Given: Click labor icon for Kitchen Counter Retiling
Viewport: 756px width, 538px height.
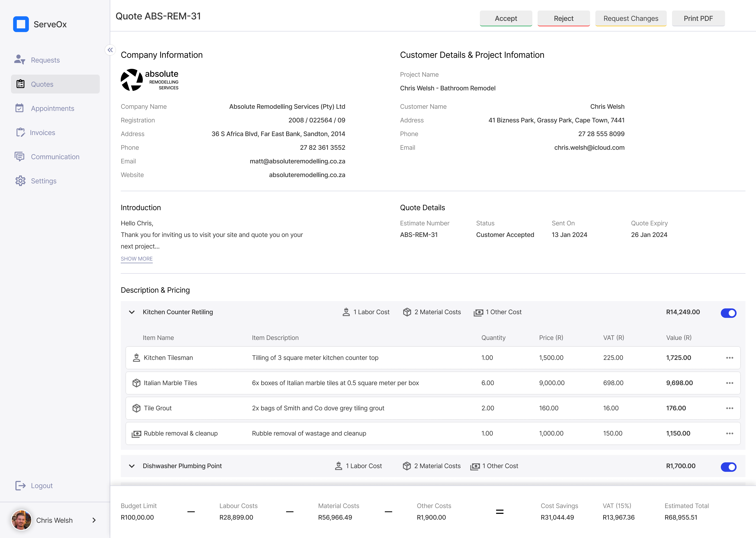Looking at the screenshot, I should point(346,312).
